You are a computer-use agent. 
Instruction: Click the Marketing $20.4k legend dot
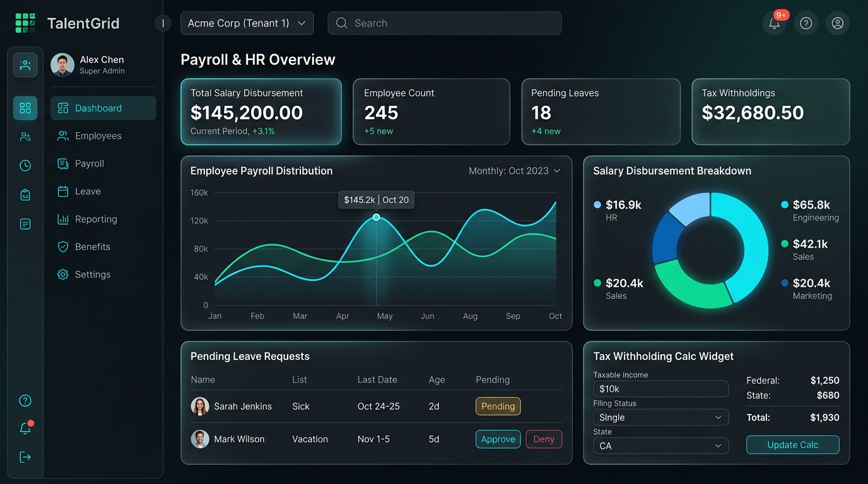pyautogui.click(x=785, y=283)
